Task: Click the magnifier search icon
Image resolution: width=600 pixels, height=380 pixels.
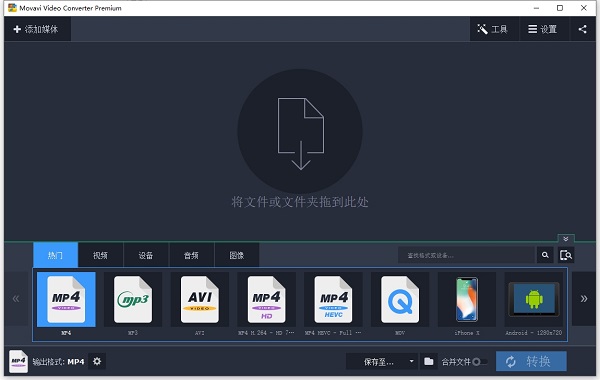Action: [545, 255]
